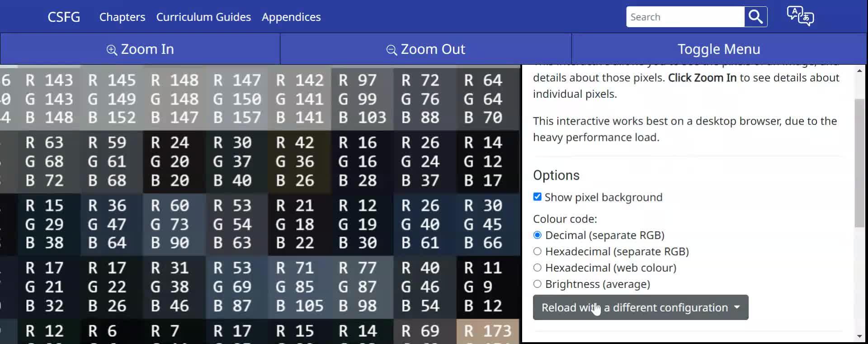
Task: Click the Zoom Out magnifier icon
Action: click(392, 49)
